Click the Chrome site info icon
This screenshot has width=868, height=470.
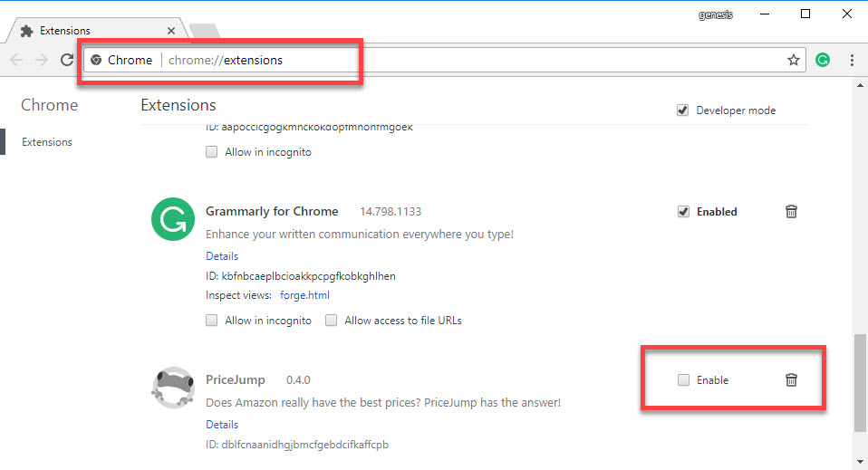pos(96,60)
